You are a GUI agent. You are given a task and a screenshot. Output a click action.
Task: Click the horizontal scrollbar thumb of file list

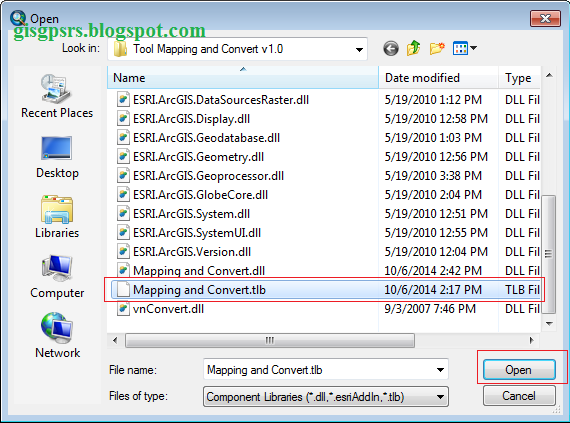pos(270,341)
